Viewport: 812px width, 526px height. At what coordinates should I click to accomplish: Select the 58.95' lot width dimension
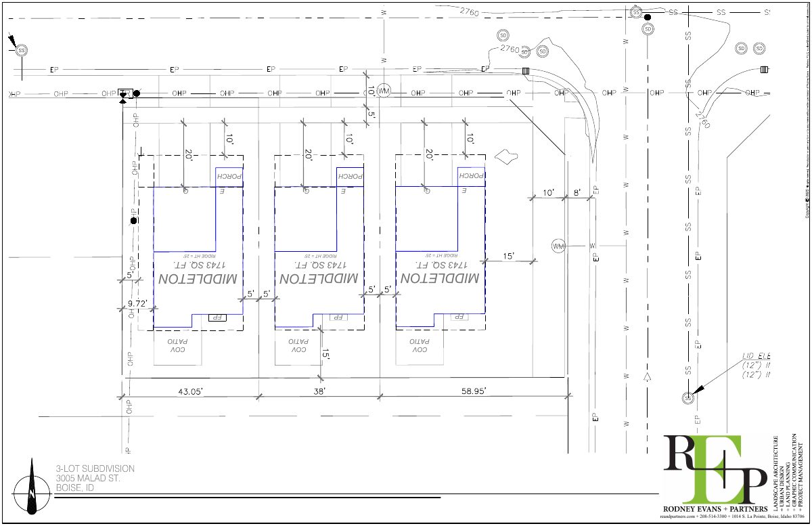click(x=473, y=391)
